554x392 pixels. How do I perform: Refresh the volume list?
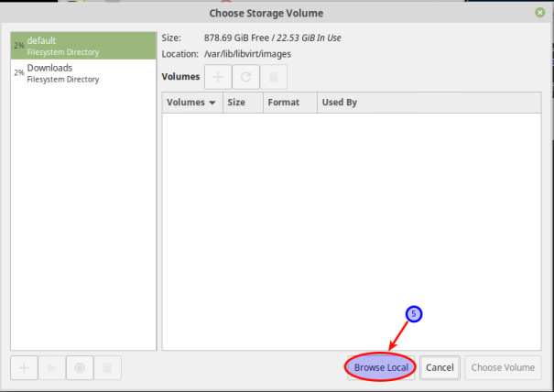(x=245, y=78)
